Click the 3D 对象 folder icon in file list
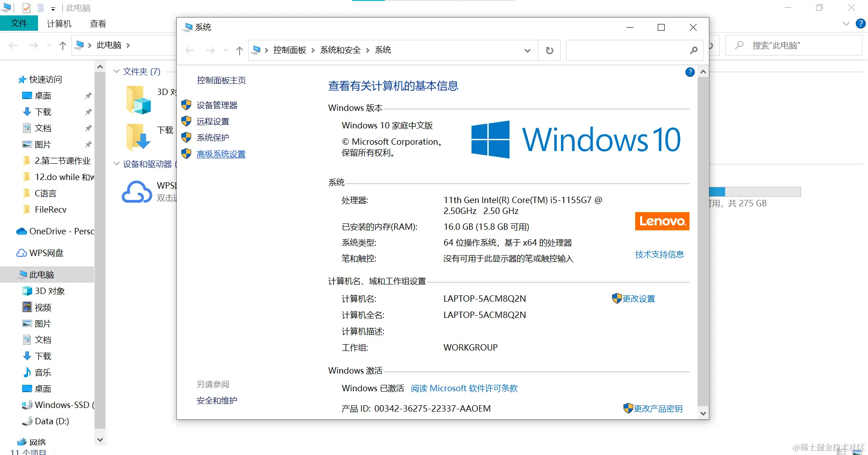 (x=138, y=100)
